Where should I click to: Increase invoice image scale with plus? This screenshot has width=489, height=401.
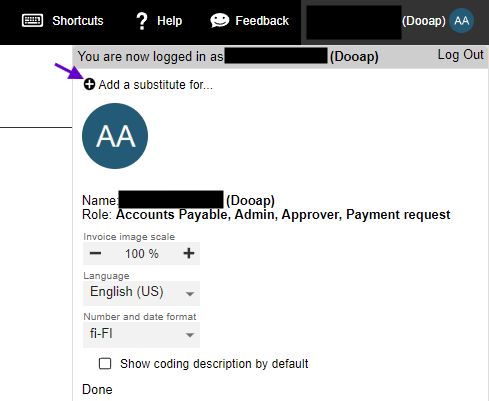pos(189,253)
